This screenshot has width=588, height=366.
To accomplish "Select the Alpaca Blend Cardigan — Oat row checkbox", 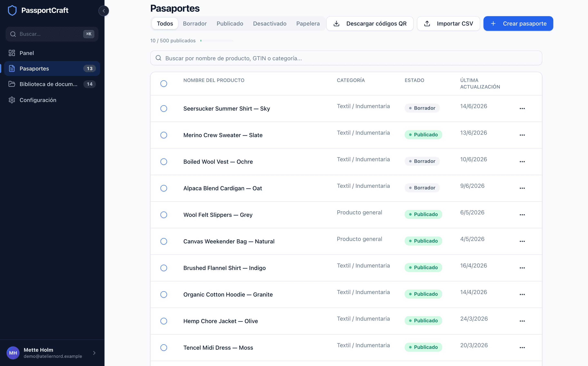I will 164,188.
